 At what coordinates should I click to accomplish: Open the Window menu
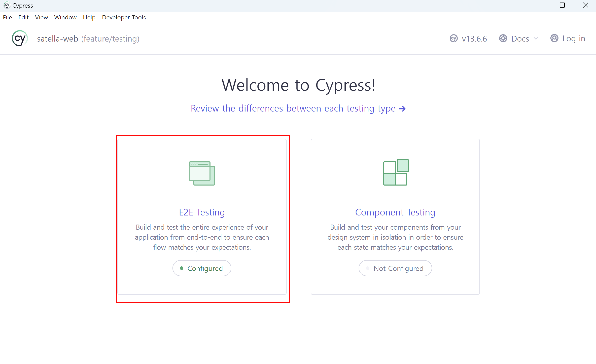(x=65, y=17)
